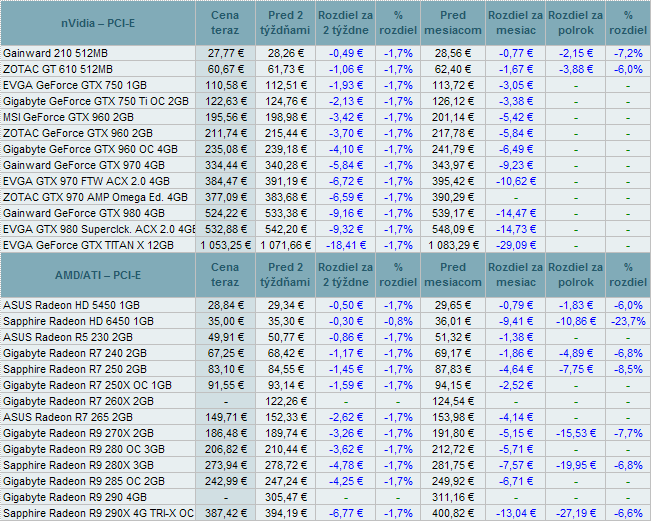Image resolution: width=651 pixels, height=521 pixels.
Task: Click the -7,2% half-year percentage
Action: click(x=628, y=54)
